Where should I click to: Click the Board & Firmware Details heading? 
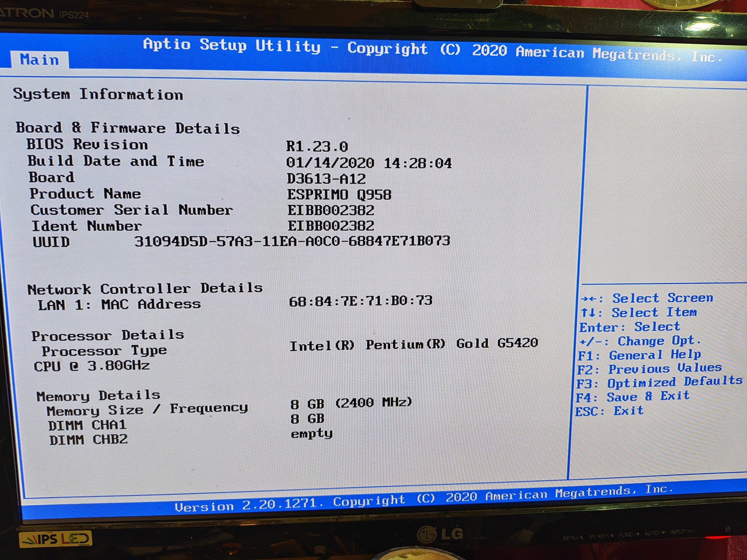point(128,128)
